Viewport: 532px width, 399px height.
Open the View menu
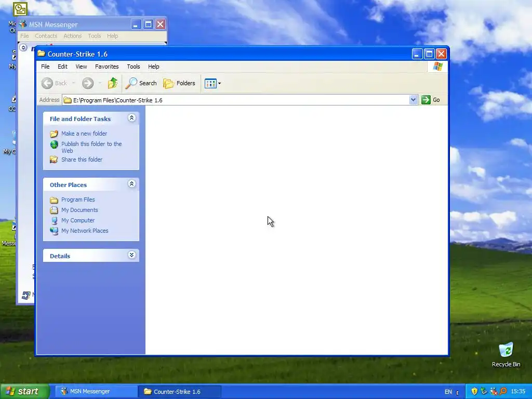[x=81, y=66]
